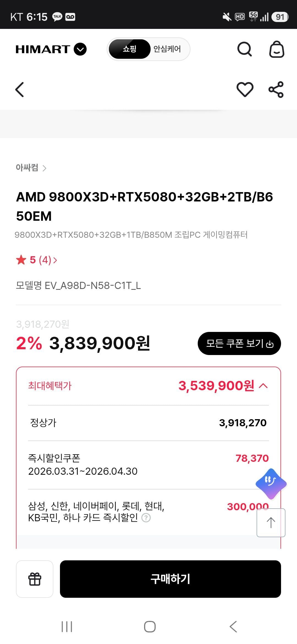Open the 5-star reviews section
Screen dimensions: 297x644
click(37, 260)
